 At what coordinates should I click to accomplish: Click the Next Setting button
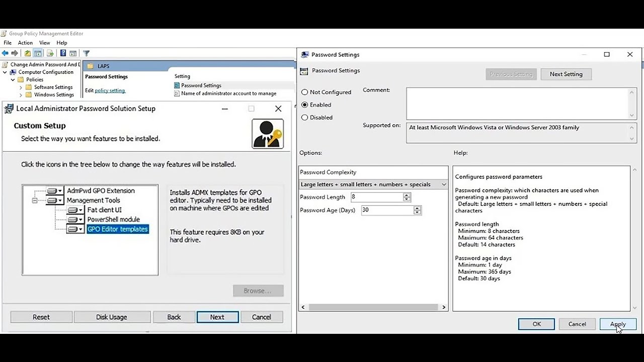pos(566,74)
